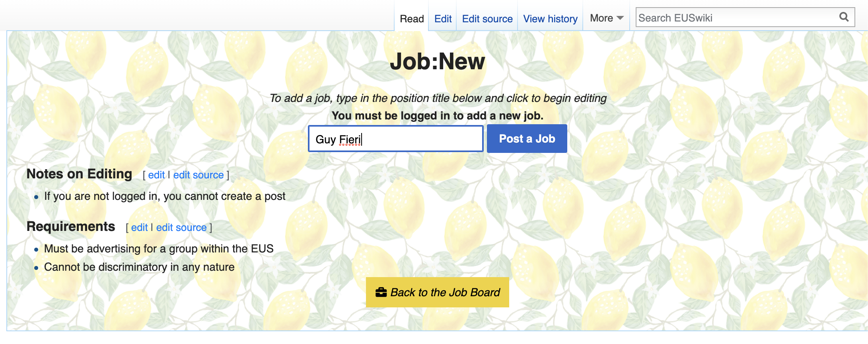This screenshot has width=868, height=344.
Task: Click the Requirements section heading
Action: point(71,227)
